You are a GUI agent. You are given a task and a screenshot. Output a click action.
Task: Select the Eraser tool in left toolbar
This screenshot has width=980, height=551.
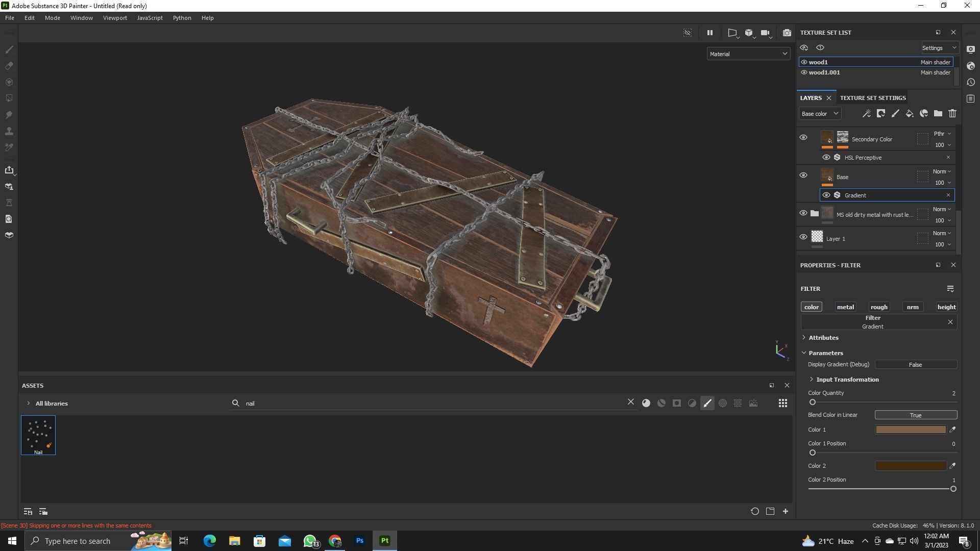pyautogui.click(x=9, y=66)
